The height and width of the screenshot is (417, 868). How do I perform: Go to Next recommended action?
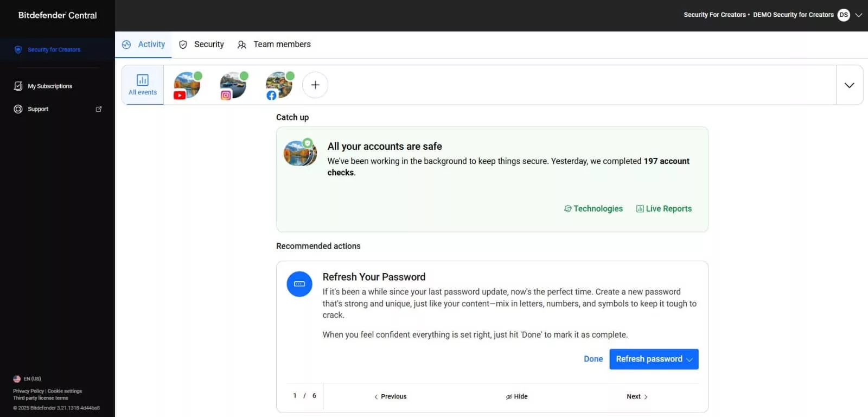point(637,396)
